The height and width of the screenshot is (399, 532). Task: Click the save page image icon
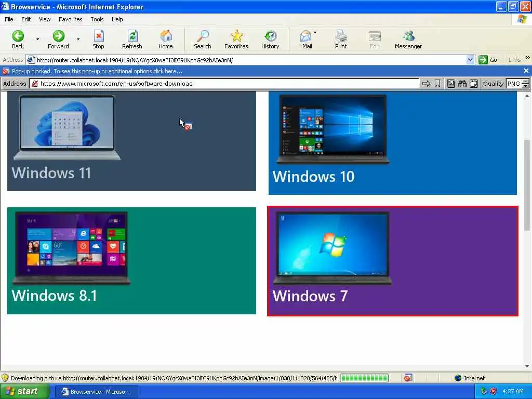(450, 84)
